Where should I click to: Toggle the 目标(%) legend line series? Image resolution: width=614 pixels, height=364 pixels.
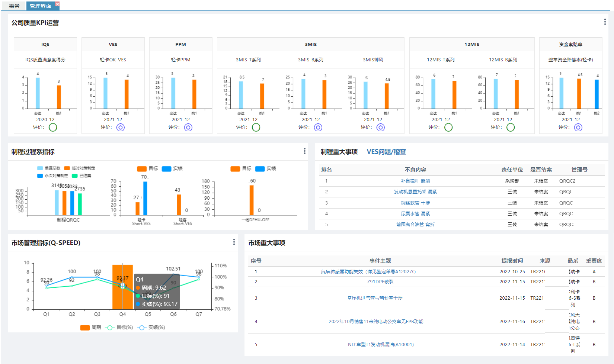pos(110,328)
